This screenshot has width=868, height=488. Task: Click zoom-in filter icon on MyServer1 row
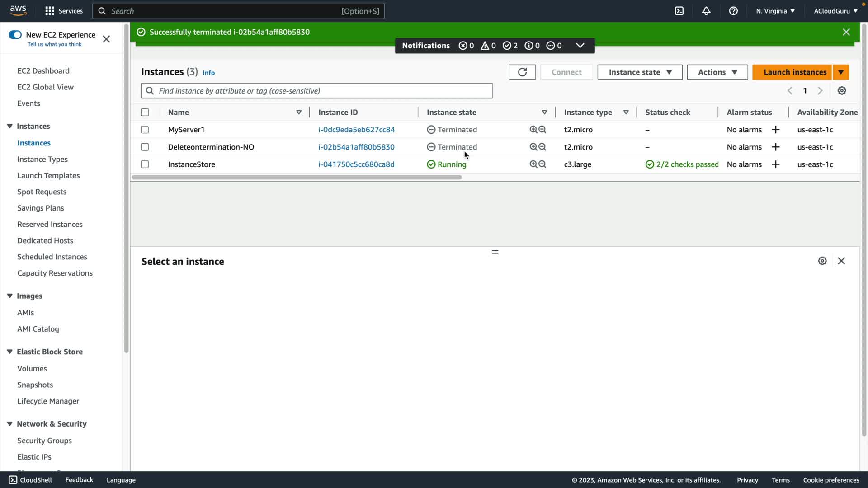point(533,130)
